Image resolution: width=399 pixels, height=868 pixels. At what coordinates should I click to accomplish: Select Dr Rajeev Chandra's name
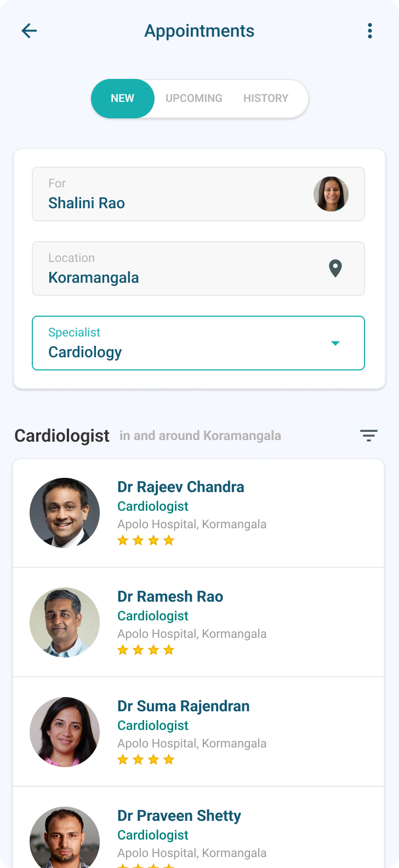[181, 487]
